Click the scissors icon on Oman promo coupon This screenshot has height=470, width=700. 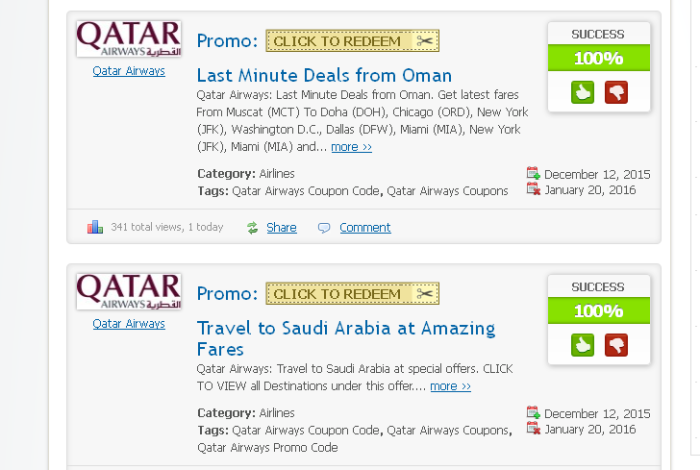point(425,41)
